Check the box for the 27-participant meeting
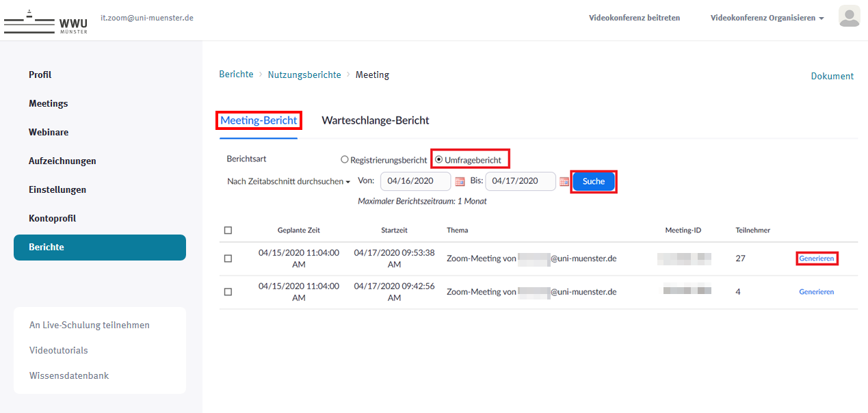This screenshot has width=868, height=413. coord(228,258)
